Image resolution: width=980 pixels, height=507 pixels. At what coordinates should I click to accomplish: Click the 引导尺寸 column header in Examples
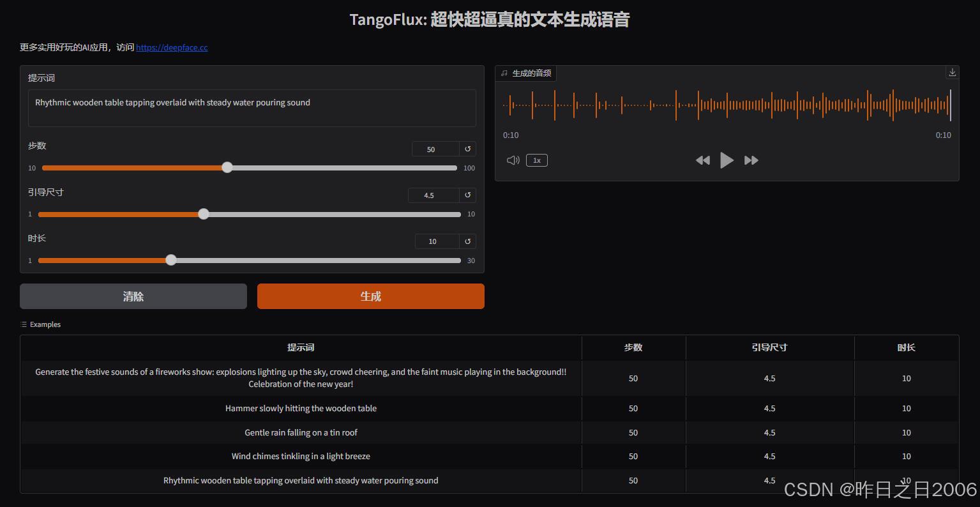click(769, 347)
